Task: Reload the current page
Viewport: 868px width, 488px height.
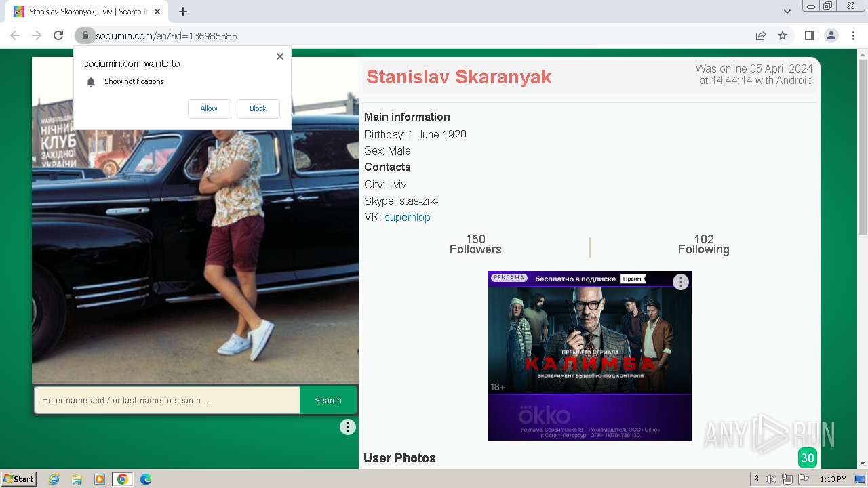Action: (58, 36)
